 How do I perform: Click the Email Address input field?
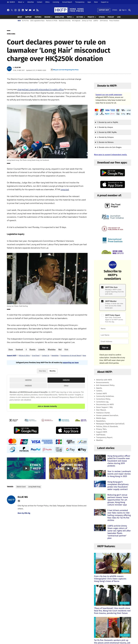click(x=114, y=342)
